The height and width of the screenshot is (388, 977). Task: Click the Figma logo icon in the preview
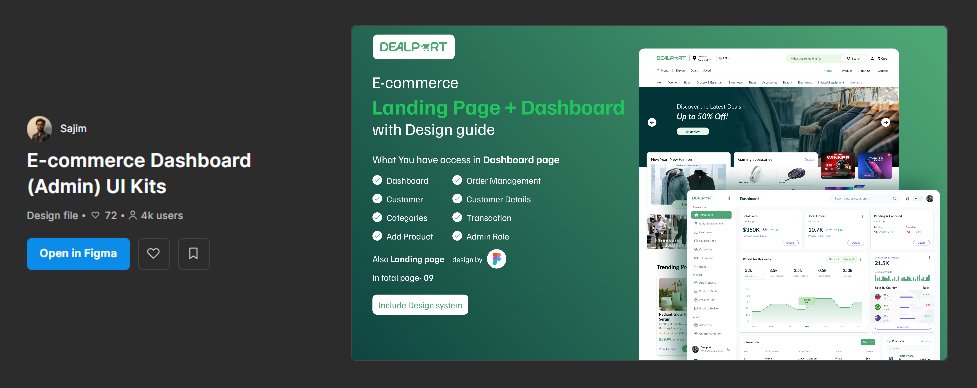(x=497, y=259)
